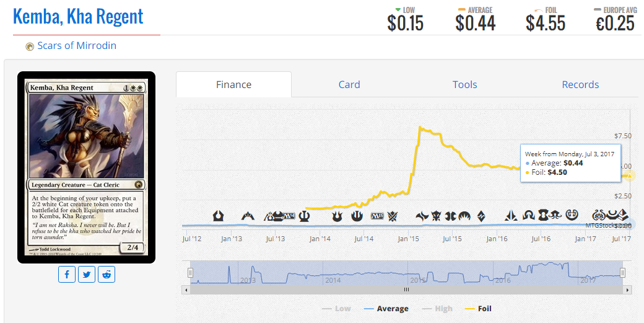Image resolution: width=644 pixels, height=323 pixels.
Task: Click 2014 label in navigator
Action: click(333, 280)
